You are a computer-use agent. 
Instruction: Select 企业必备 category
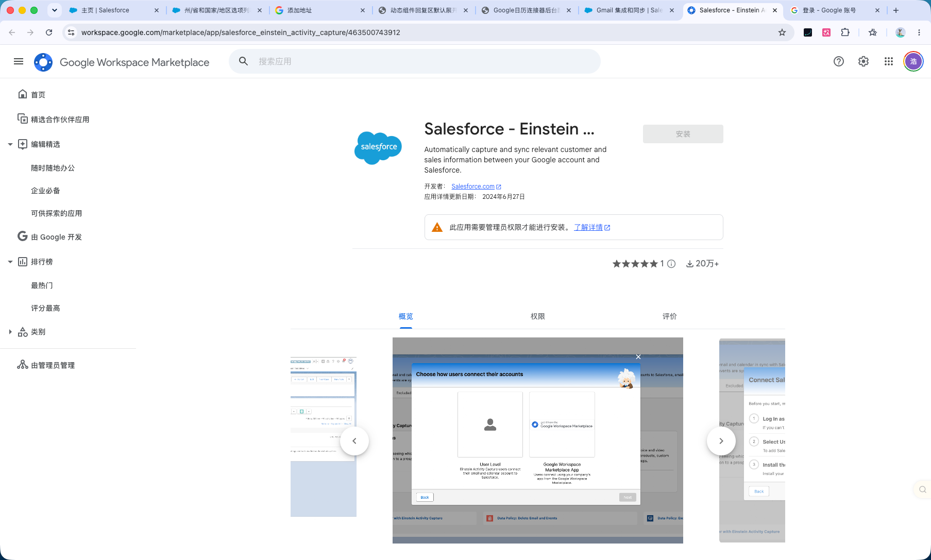click(x=45, y=191)
